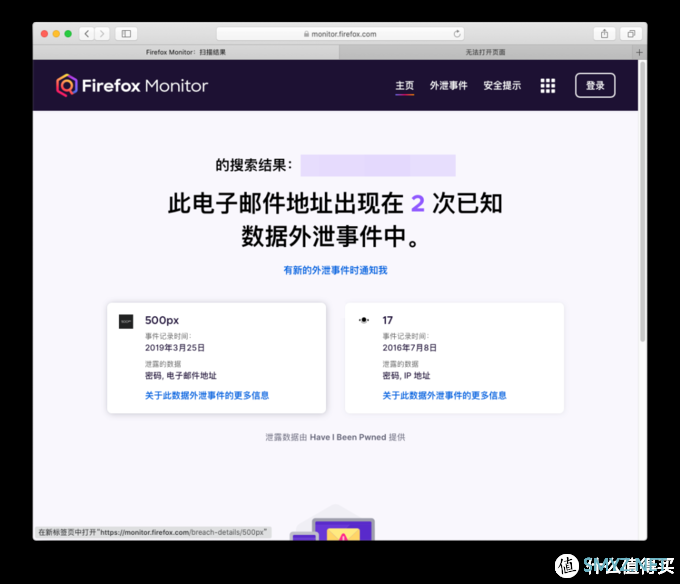
Task: Click the lock icon in address bar
Action: tap(306, 34)
